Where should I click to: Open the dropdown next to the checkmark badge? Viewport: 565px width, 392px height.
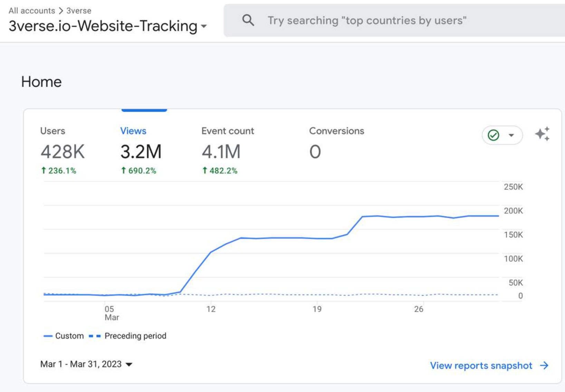511,135
